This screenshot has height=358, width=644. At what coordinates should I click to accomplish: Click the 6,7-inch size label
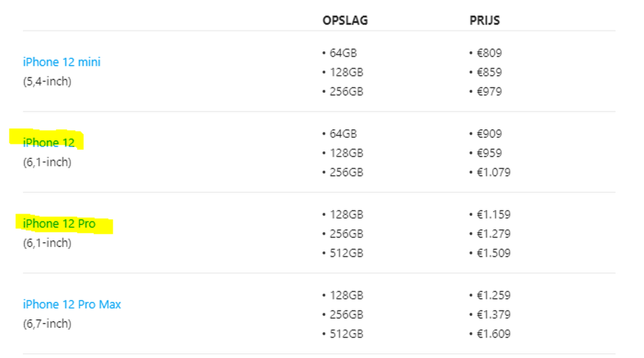(47, 324)
